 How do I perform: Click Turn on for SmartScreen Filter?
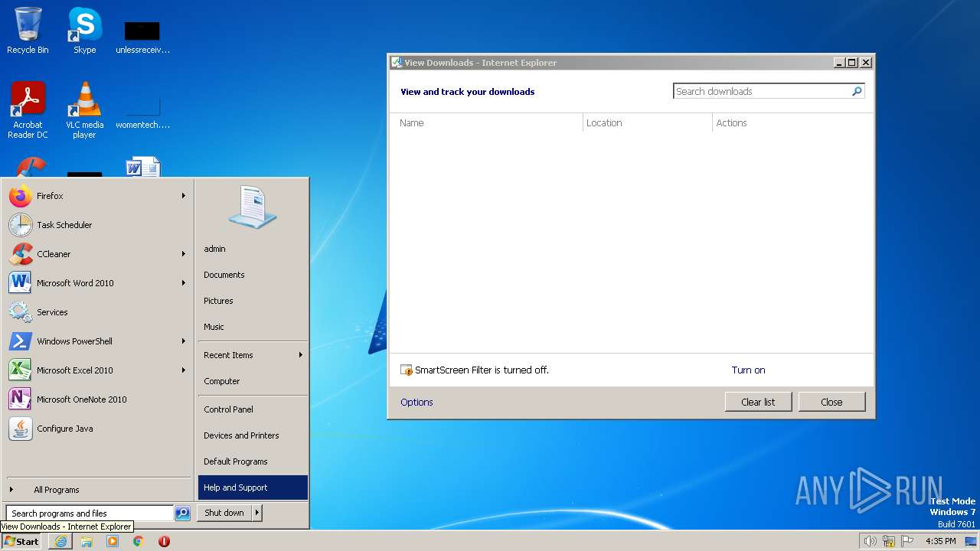pos(748,370)
